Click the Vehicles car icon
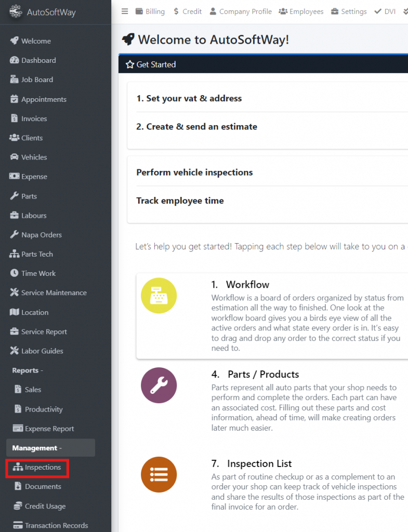This screenshot has height=532, width=408. tap(14, 157)
